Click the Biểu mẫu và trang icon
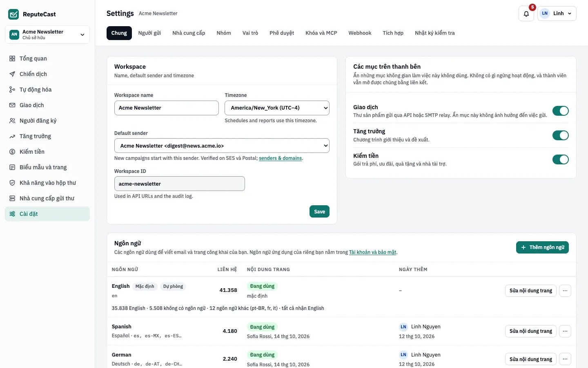The width and height of the screenshot is (588, 368). pos(12,167)
